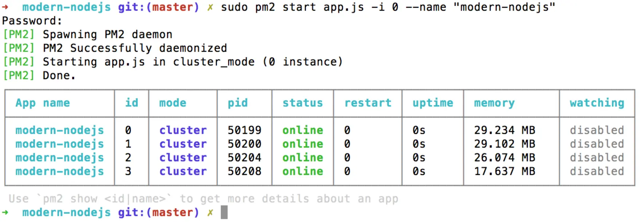Click the 'restart' column header
Viewport: 644px width, 222px height.
368,103
